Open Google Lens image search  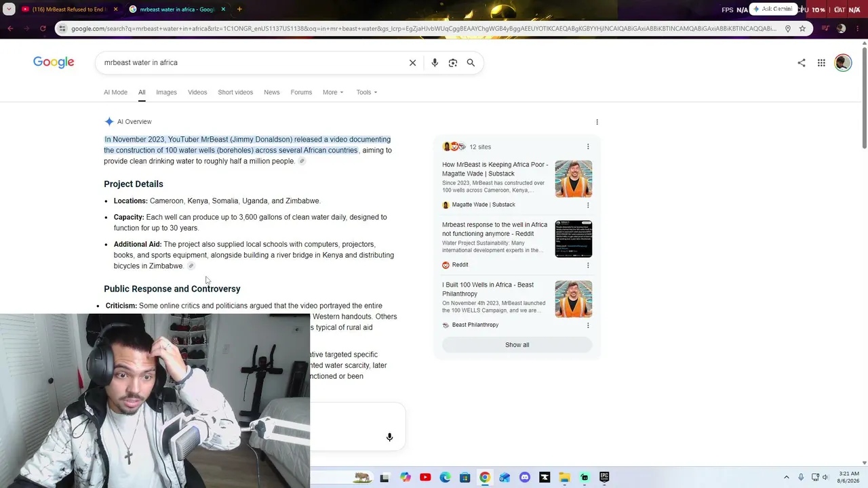[453, 62]
